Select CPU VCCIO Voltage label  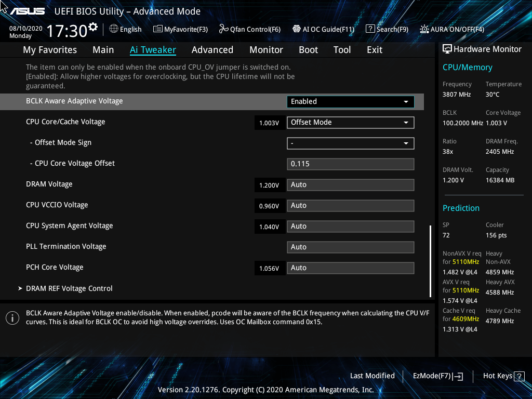click(x=57, y=205)
